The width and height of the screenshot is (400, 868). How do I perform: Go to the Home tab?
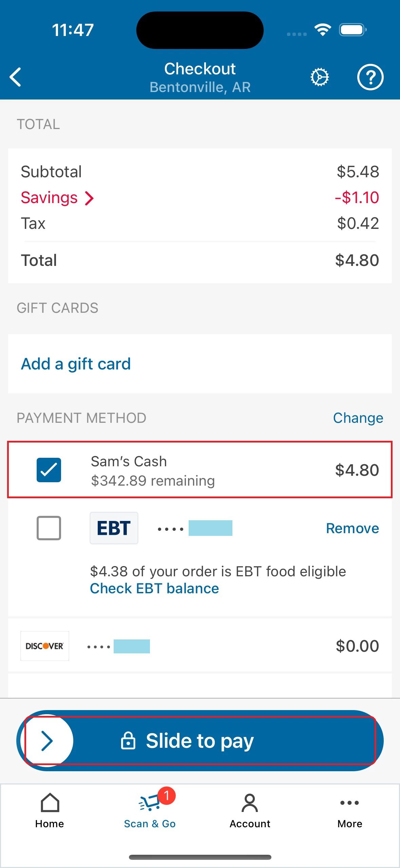coord(50,810)
